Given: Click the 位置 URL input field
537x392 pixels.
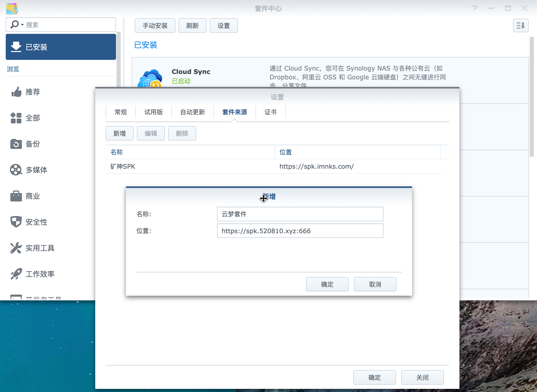Looking at the screenshot, I should pyautogui.click(x=300, y=231).
